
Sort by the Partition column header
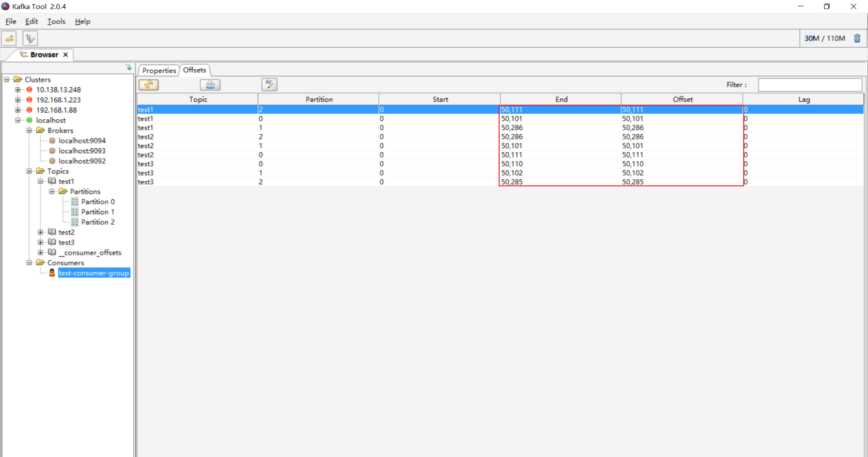click(x=319, y=99)
